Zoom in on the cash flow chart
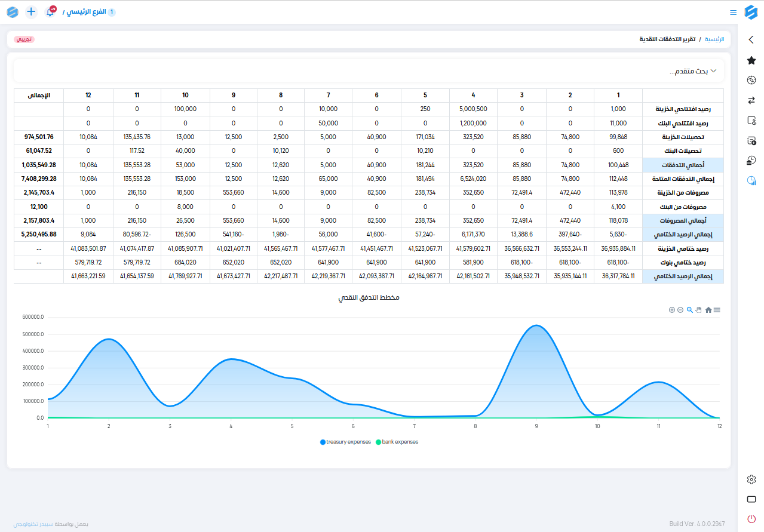Screen dimensions: 764x532 click(x=672, y=310)
